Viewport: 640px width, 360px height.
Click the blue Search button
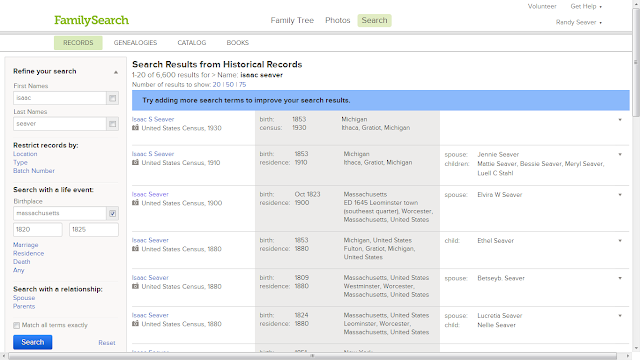click(x=33, y=342)
